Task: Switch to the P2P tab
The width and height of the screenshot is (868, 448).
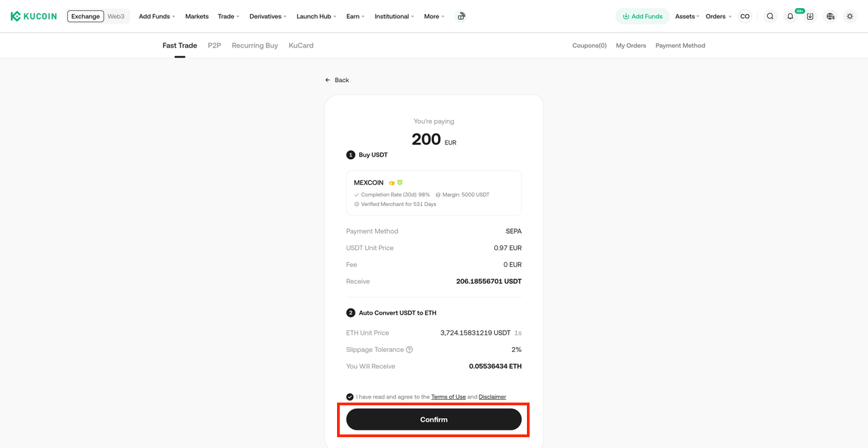Action: click(214, 45)
